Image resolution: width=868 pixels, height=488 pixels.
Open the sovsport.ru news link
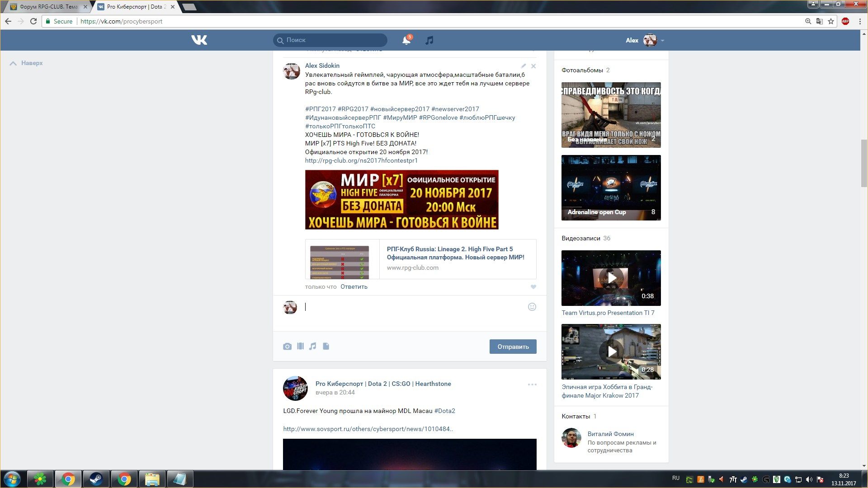click(x=368, y=429)
